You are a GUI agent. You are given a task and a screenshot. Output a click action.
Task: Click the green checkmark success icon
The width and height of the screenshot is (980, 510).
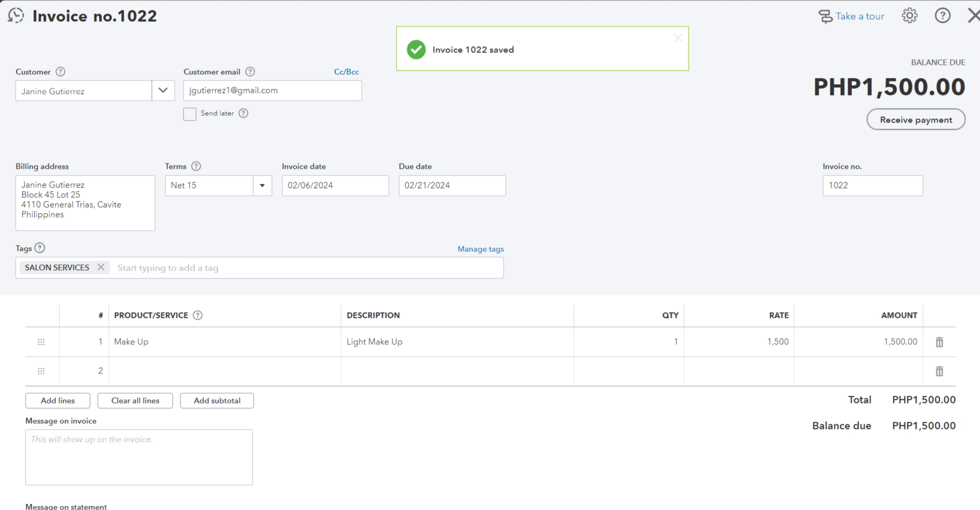pyautogui.click(x=416, y=50)
